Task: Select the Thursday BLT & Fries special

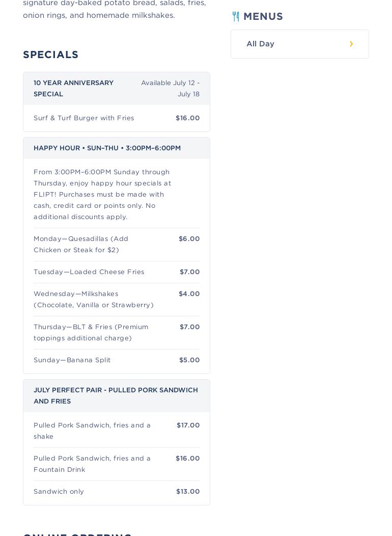Action: click(x=91, y=333)
